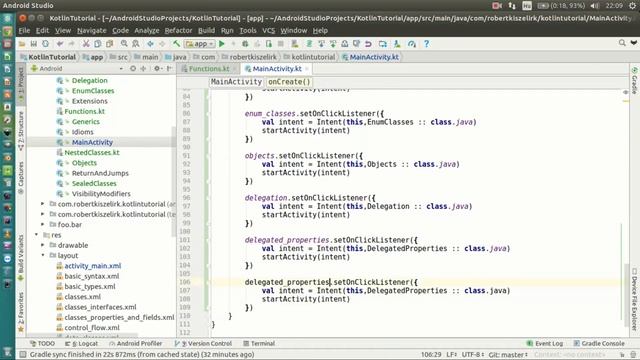Click the Revert purple arrow icon
The height and width of the screenshot is (360, 640).
368,44
